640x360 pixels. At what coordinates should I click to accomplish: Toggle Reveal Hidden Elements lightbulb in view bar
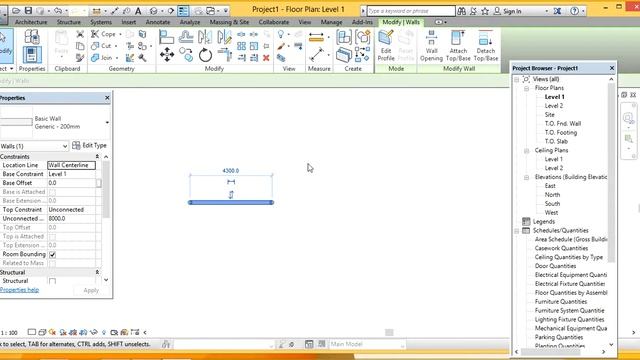(104, 332)
